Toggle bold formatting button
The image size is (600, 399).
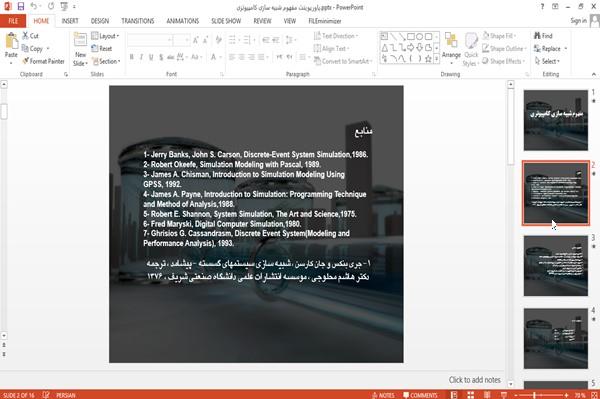[131, 57]
